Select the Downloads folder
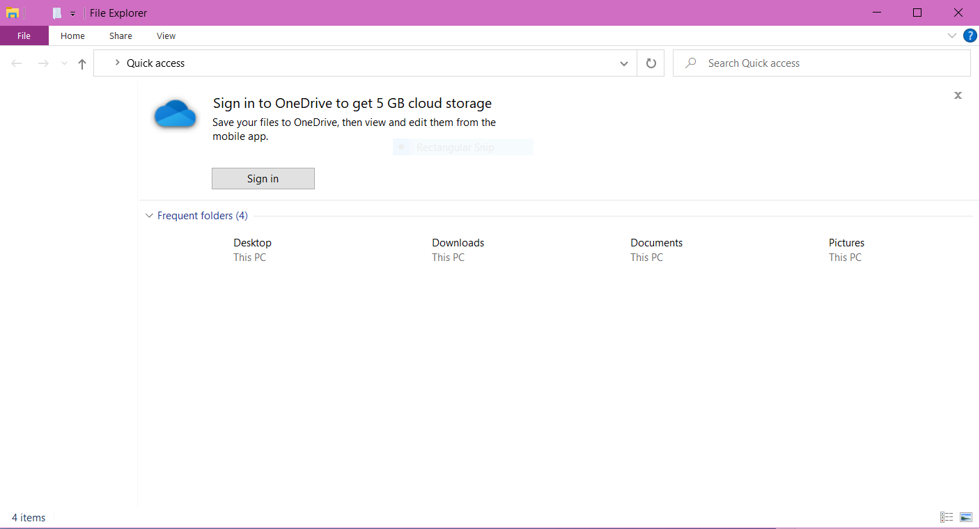This screenshot has height=529, width=980. point(458,250)
